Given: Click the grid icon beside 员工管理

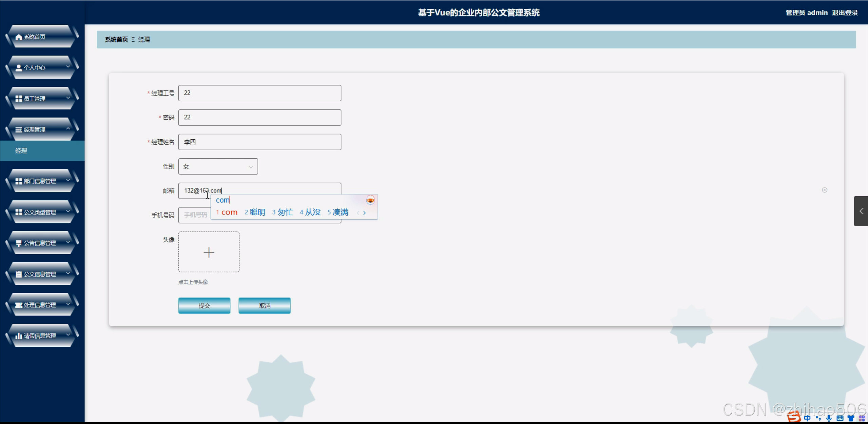Looking at the screenshot, I should [x=19, y=99].
